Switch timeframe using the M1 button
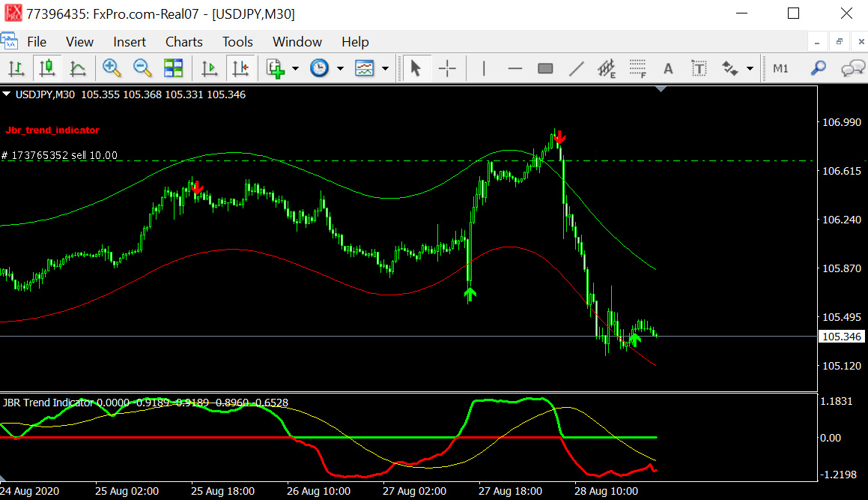The image size is (868, 500). (x=782, y=68)
